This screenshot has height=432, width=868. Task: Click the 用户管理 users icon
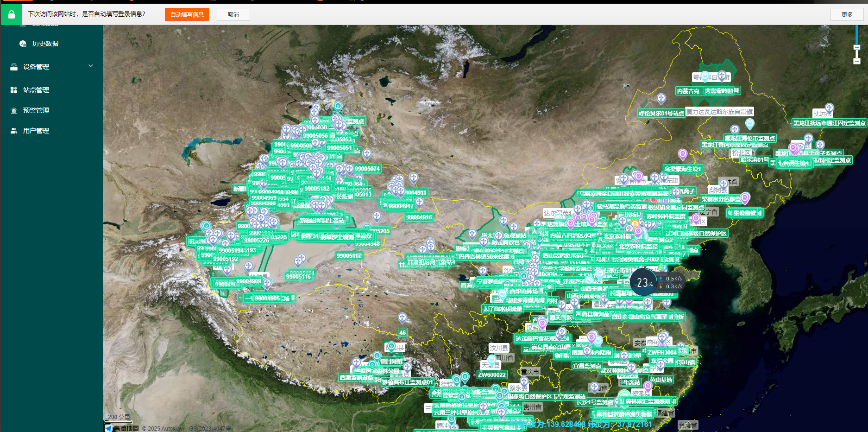click(14, 131)
